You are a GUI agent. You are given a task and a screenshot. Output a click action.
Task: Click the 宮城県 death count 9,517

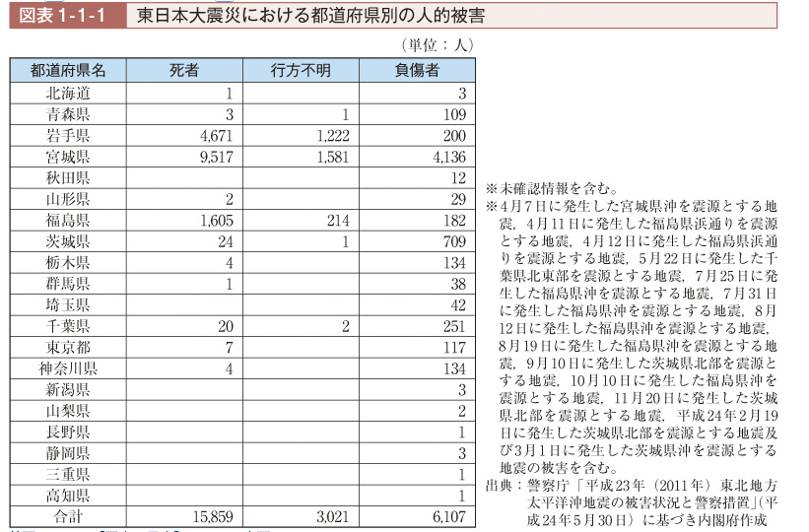[215, 157]
